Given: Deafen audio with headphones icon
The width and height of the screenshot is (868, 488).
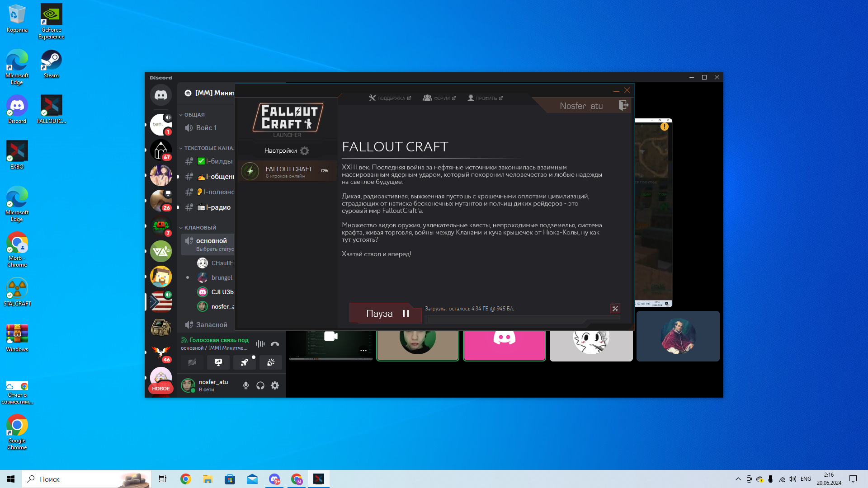Looking at the screenshot, I should (260, 385).
